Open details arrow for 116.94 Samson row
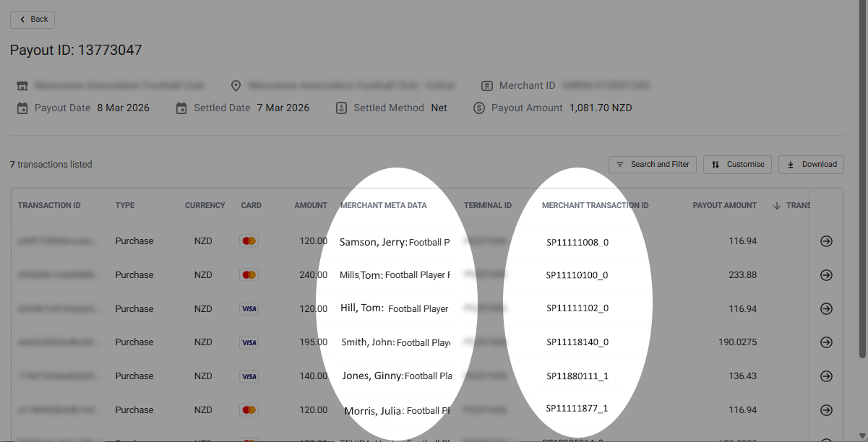The height and width of the screenshot is (442, 868). [x=826, y=241]
